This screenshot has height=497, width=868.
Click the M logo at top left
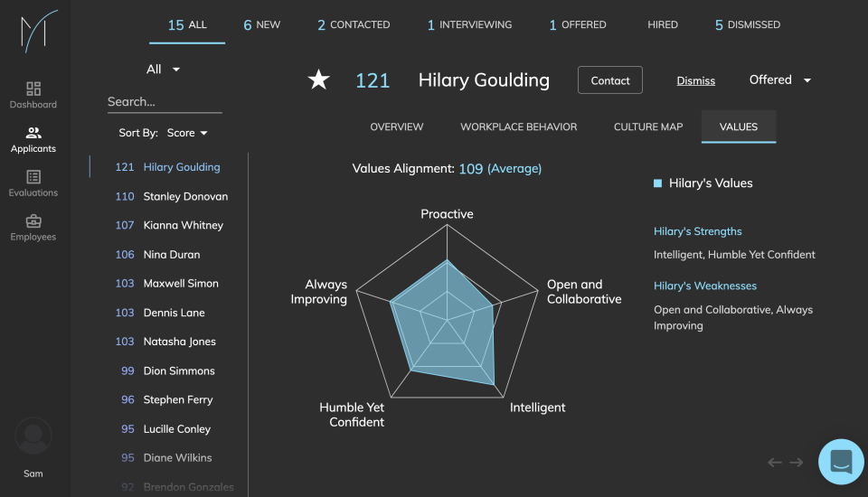pos(39,31)
